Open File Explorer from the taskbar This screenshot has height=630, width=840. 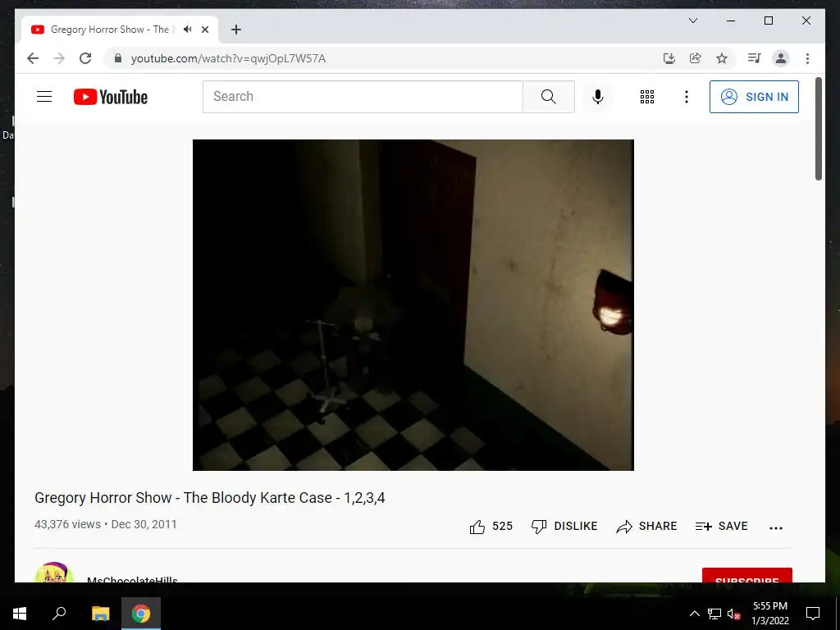pos(100,614)
